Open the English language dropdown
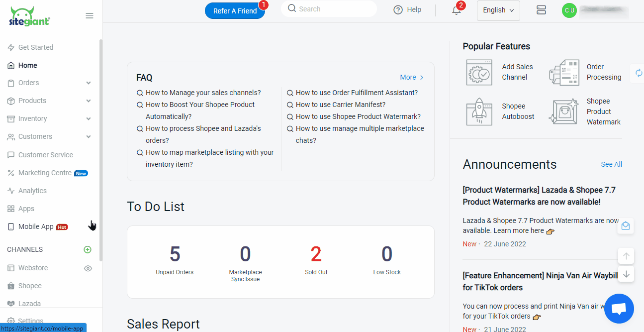The image size is (644, 332). [498, 10]
